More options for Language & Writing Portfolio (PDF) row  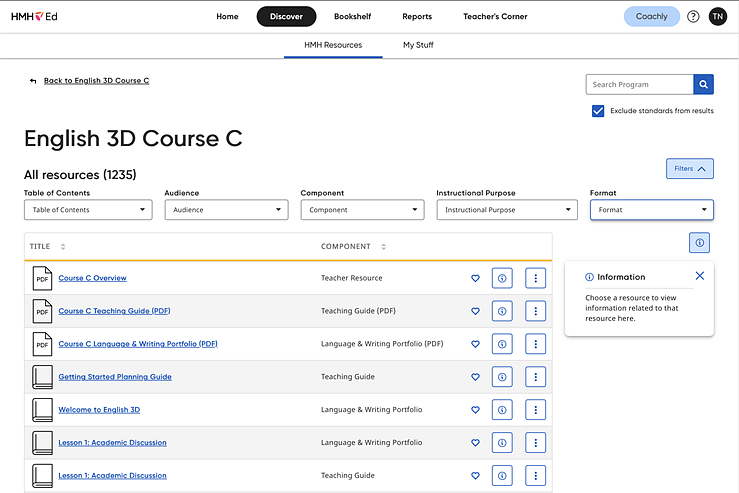(x=535, y=344)
